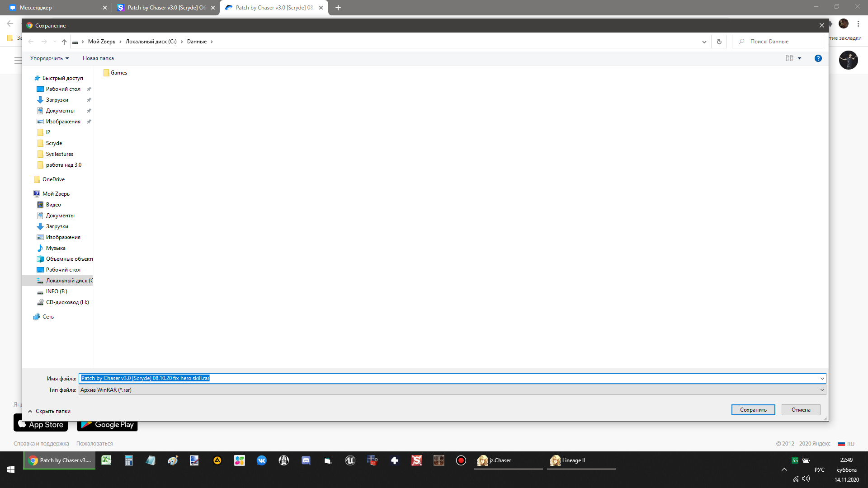Open the Unreal Engine taskbar icon
This screenshot has height=488, width=868.
point(350,460)
